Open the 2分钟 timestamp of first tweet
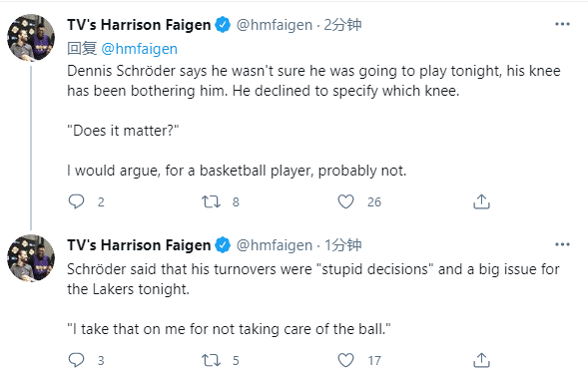Image resolution: width=588 pixels, height=370 pixels. [342, 25]
